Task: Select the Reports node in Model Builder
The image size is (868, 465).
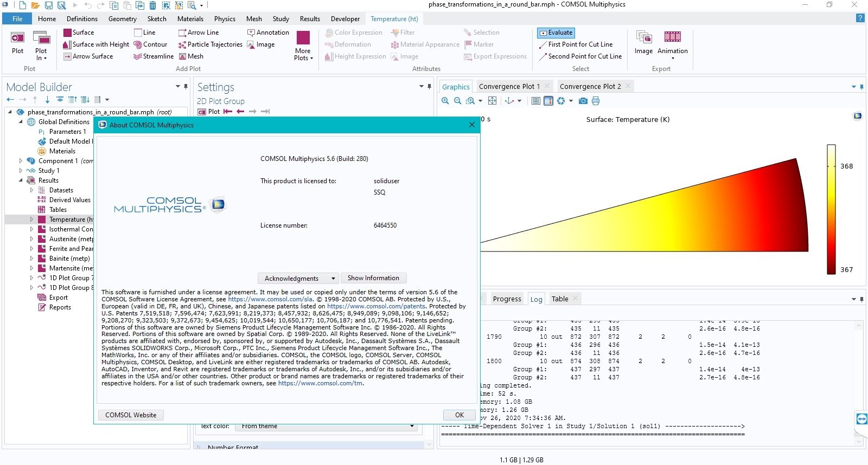Action: click(60, 307)
